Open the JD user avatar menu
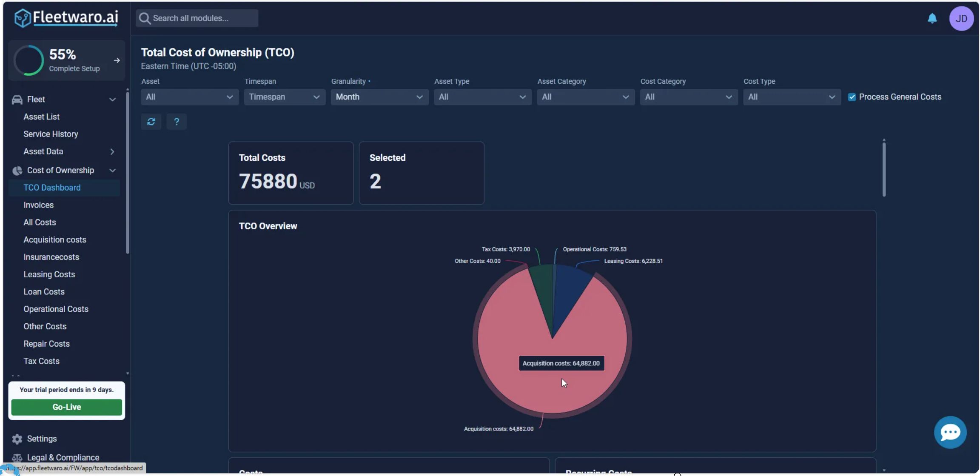This screenshot has height=476, width=980. coord(961,19)
